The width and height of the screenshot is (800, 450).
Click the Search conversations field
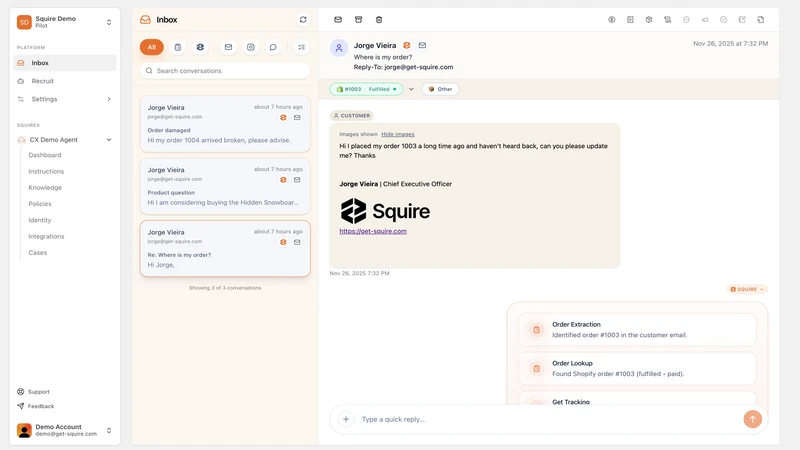click(x=225, y=70)
